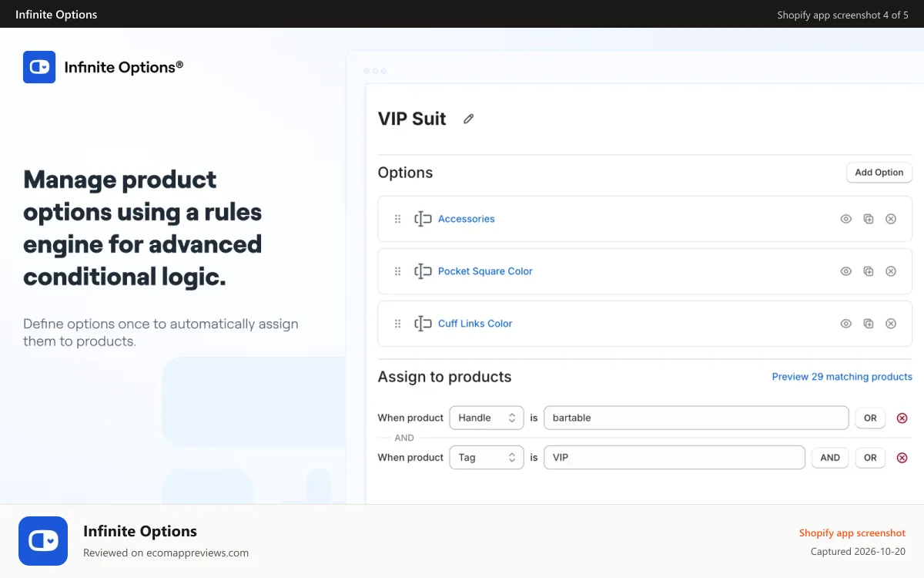Click the Infinite Options app icon in footer
Viewport: 924px width, 578px height.
point(43,541)
